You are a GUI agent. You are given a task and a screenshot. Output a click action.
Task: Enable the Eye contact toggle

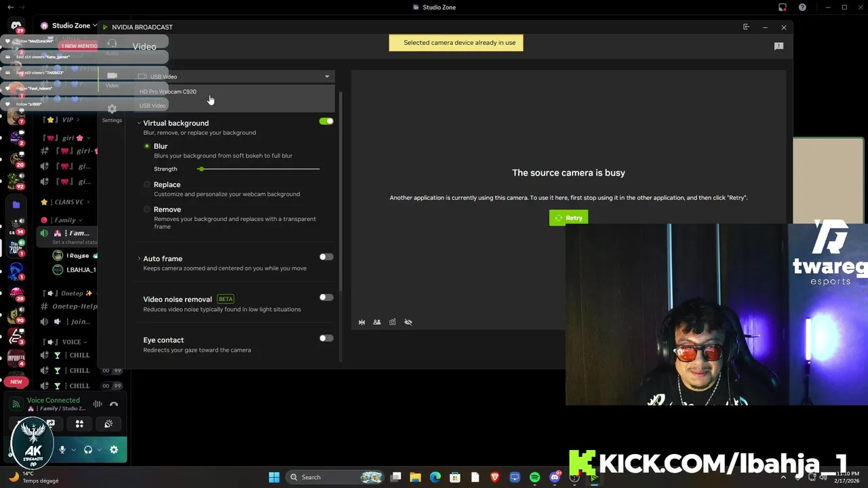326,338
